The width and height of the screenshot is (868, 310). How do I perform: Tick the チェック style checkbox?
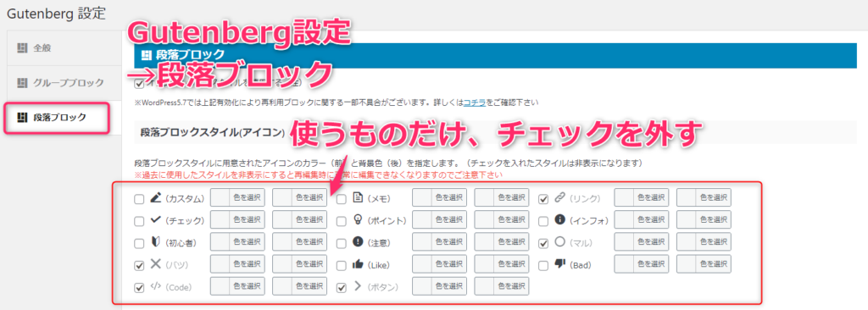[140, 221]
